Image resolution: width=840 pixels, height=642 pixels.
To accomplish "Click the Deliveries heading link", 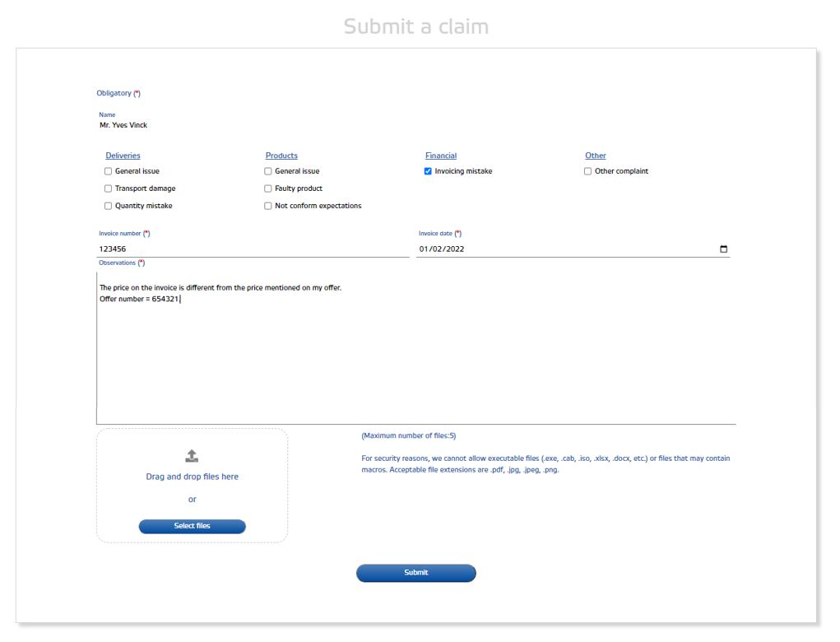I will 123,156.
